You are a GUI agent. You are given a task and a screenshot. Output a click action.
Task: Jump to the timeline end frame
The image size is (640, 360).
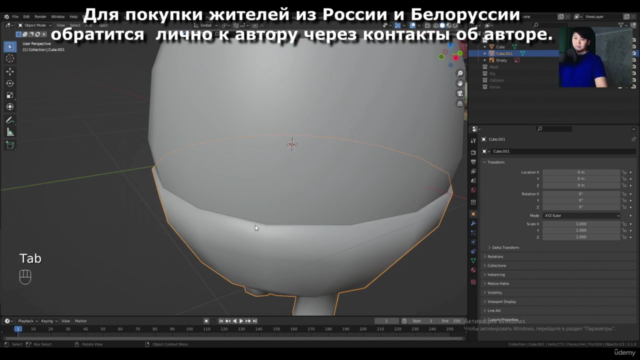[255, 321]
